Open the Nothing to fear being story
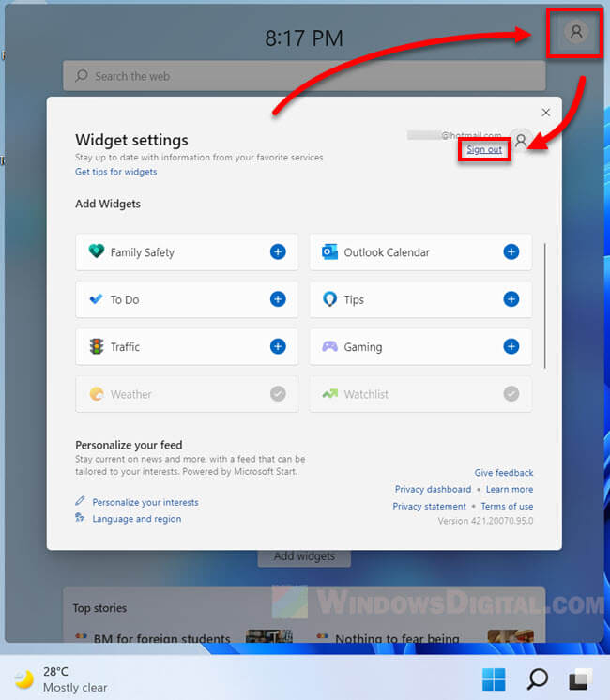 click(x=397, y=639)
